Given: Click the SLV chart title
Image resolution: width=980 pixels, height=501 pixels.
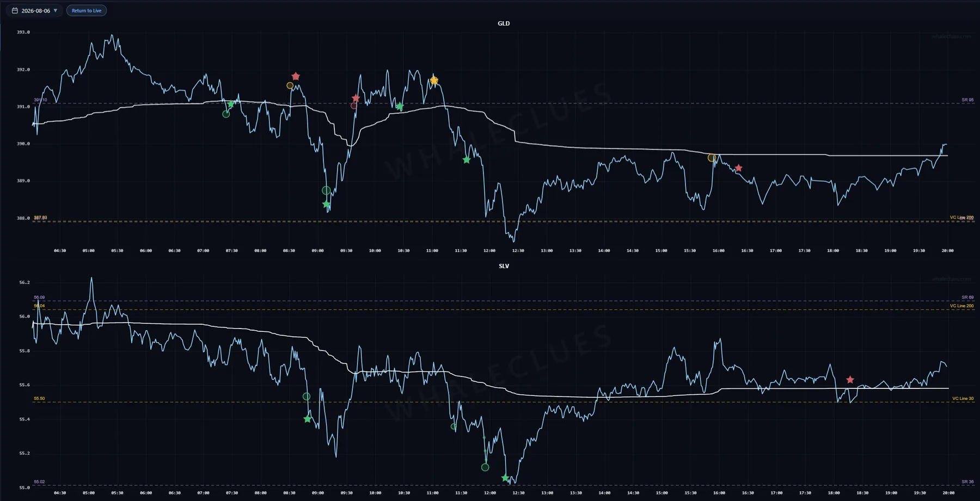Looking at the screenshot, I should click(504, 266).
